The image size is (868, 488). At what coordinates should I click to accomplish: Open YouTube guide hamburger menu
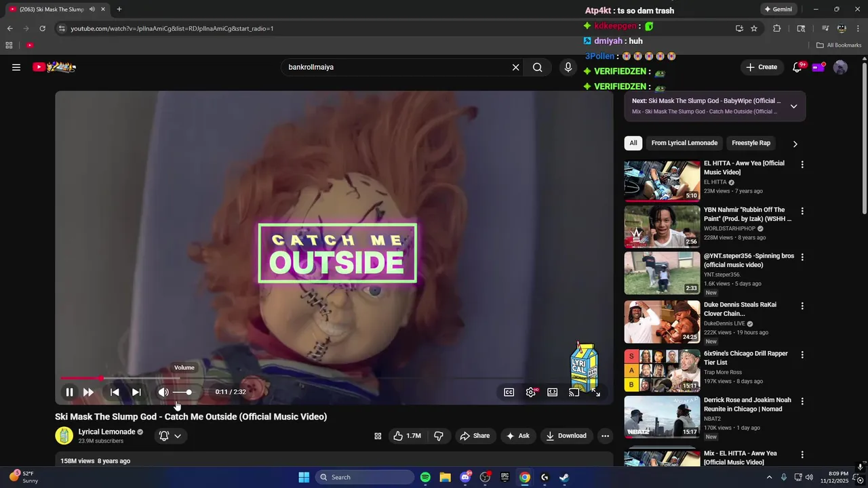tap(16, 67)
